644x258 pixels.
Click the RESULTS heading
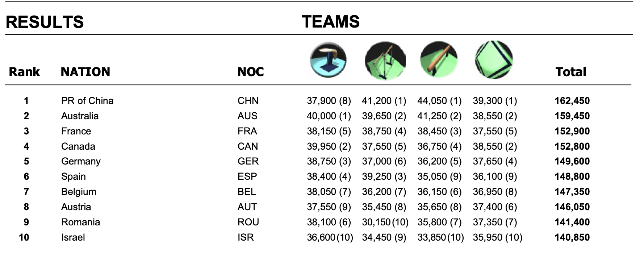(45, 22)
